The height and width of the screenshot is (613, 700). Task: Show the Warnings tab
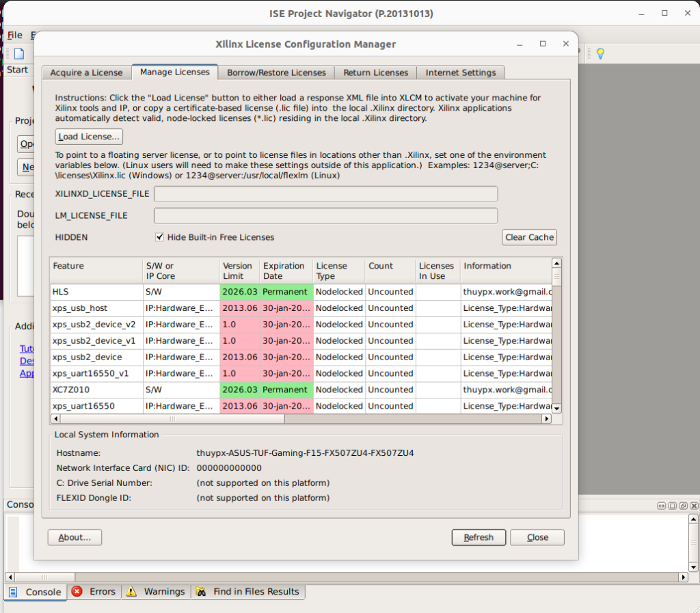pos(156,592)
